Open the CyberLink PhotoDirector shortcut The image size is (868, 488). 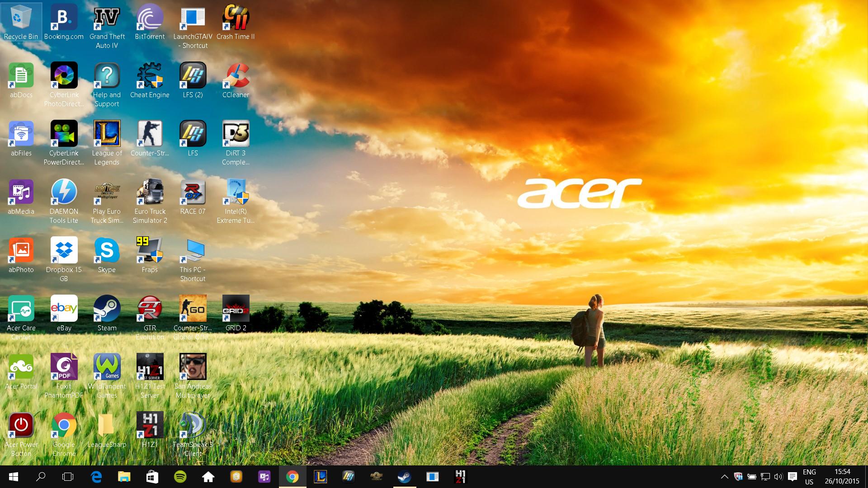coord(64,85)
